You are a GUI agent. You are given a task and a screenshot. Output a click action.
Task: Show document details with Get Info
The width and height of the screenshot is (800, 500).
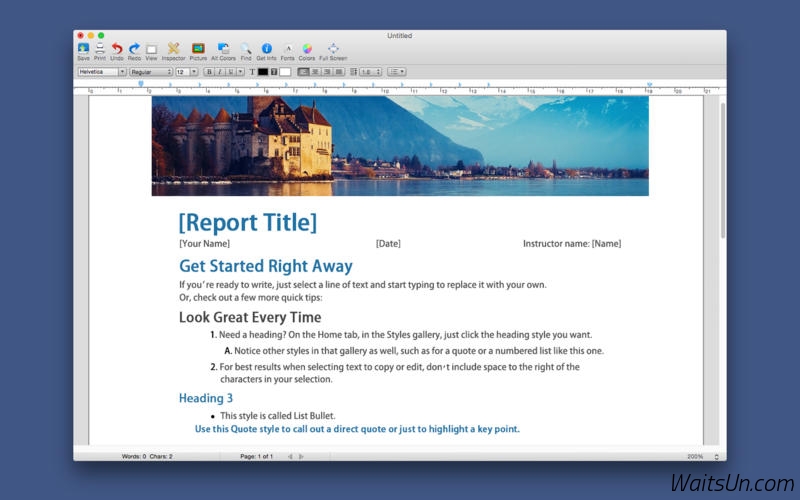(x=266, y=49)
